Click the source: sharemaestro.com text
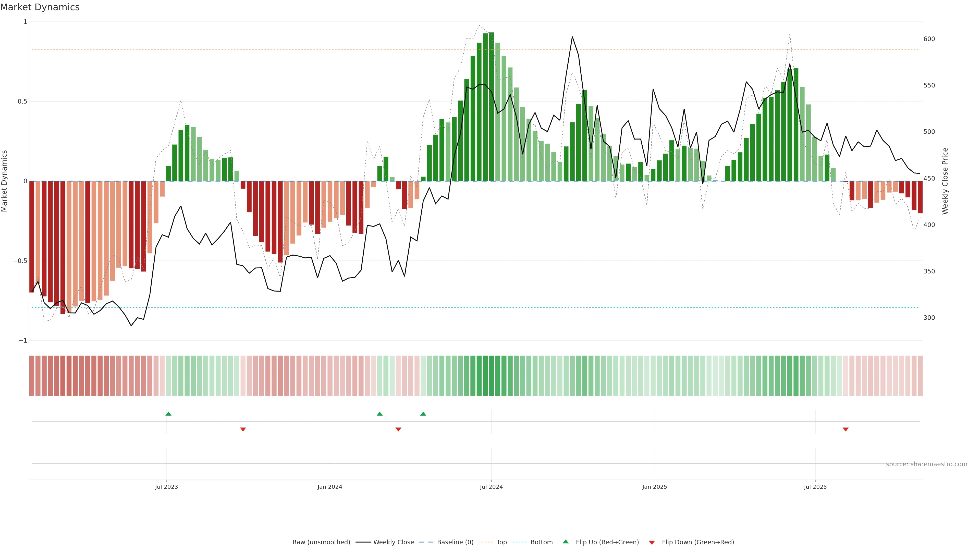Viewport: 980px width, 551px height. (926, 464)
